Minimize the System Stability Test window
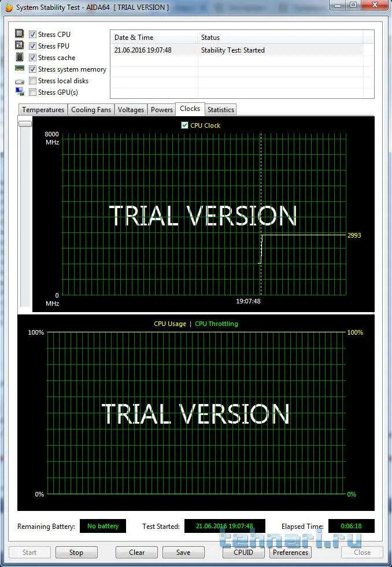This screenshot has height=567, width=392. point(338,5)
